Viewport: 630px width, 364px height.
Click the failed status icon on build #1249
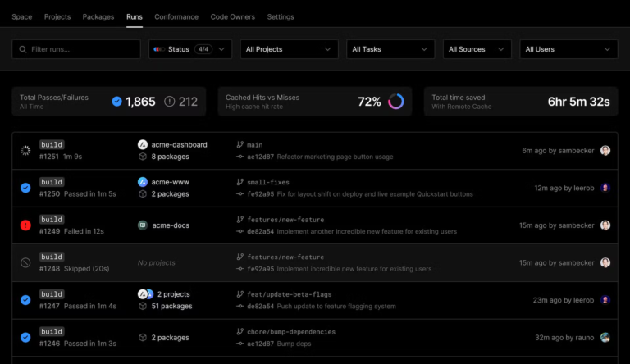25,225
